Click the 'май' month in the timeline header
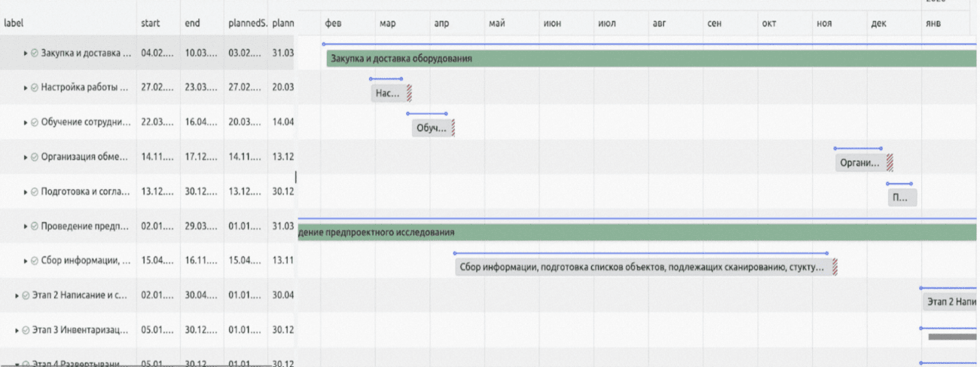 coord(496,24)
